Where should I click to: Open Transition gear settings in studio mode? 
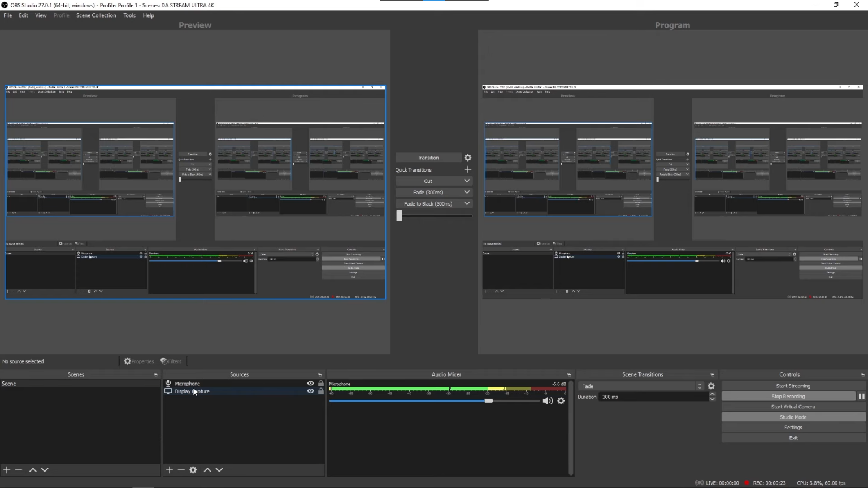pyautogui.click(x=468, y=158)
